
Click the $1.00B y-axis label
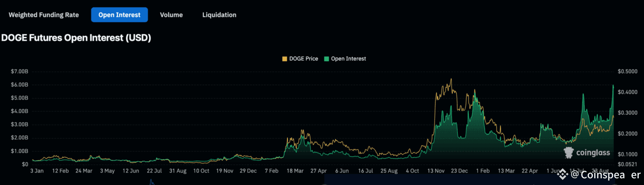[19, 151]
